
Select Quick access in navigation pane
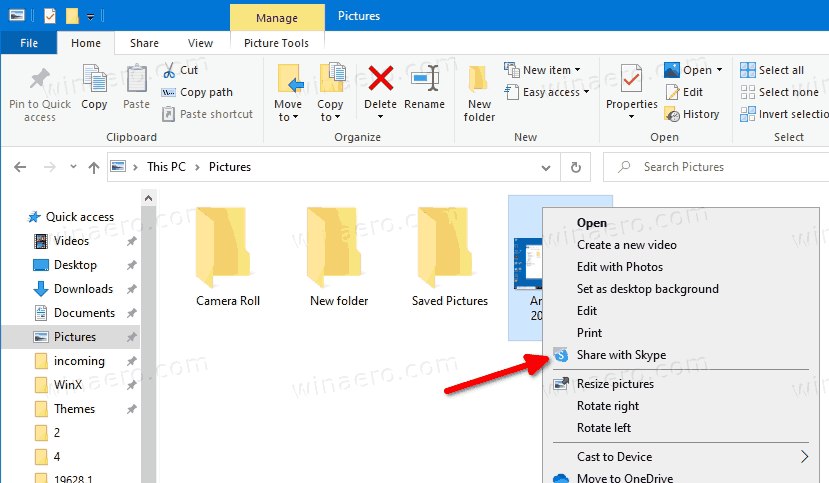[71, 217]
